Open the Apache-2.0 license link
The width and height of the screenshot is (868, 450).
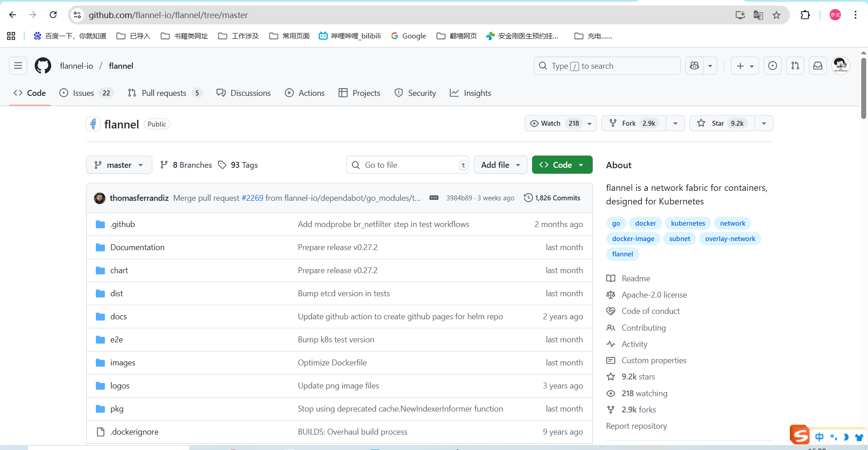tap(654, 295)
